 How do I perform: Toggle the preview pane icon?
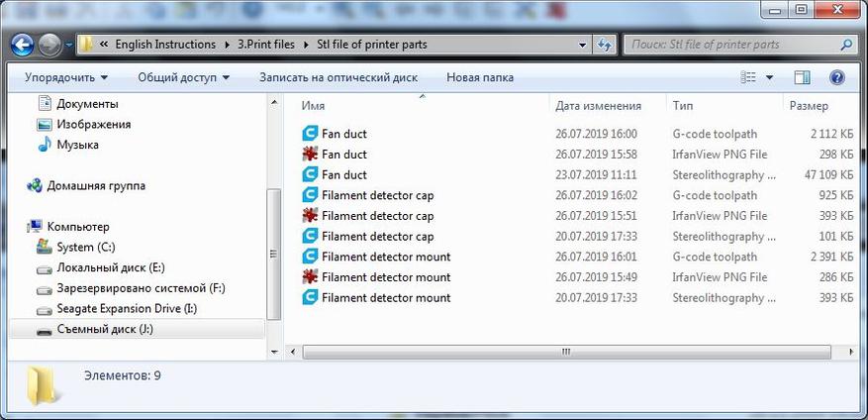(803, 77)
